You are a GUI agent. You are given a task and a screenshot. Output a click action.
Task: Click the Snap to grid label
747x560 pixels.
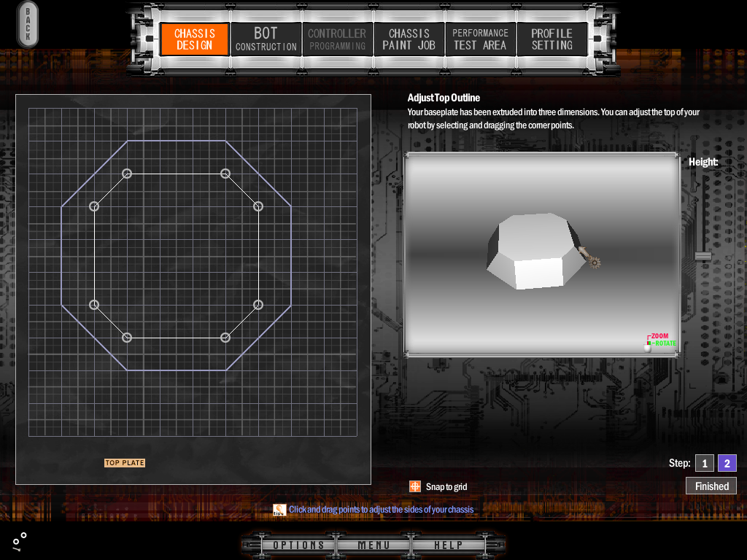(x=446, y=486)
